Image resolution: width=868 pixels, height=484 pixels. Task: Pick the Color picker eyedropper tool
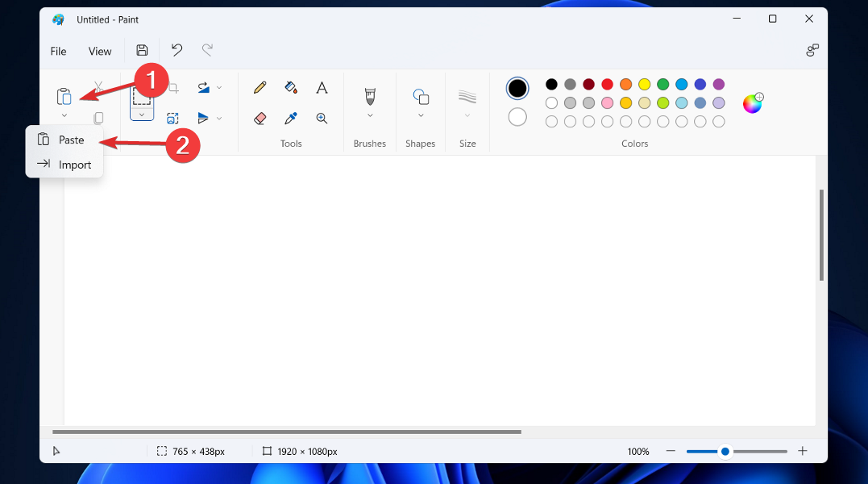[x=291, y=118]
